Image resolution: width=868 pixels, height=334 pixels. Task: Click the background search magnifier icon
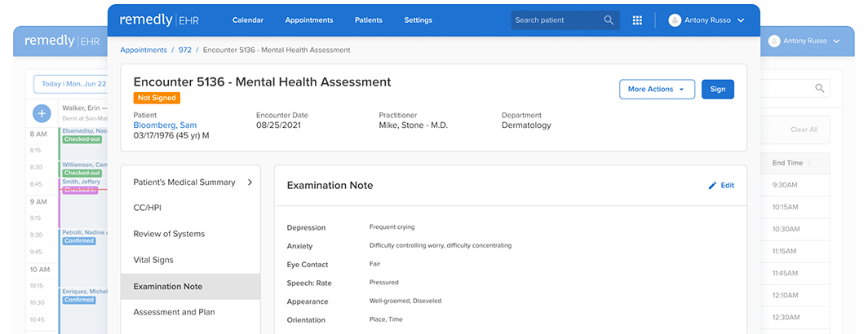(x=820, y=89)
